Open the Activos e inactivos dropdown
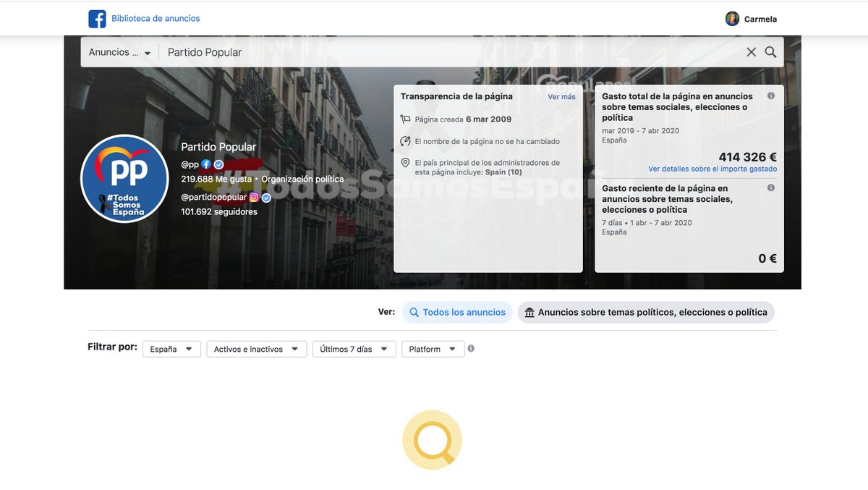 [x=256, y=349]
